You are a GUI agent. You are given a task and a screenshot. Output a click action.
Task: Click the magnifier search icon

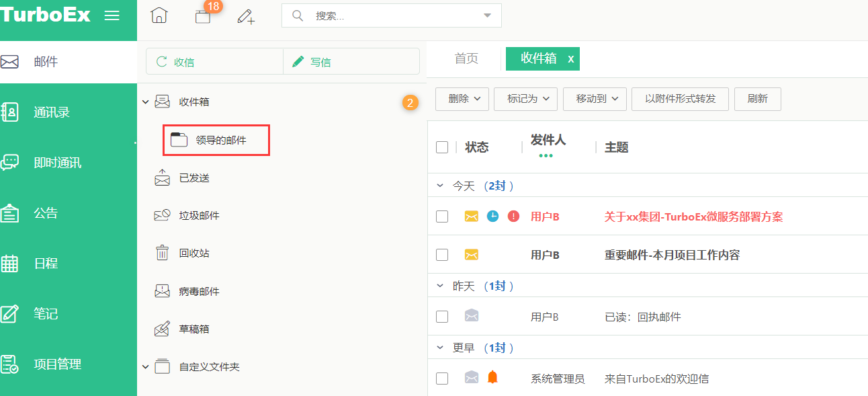pos(298,15)
